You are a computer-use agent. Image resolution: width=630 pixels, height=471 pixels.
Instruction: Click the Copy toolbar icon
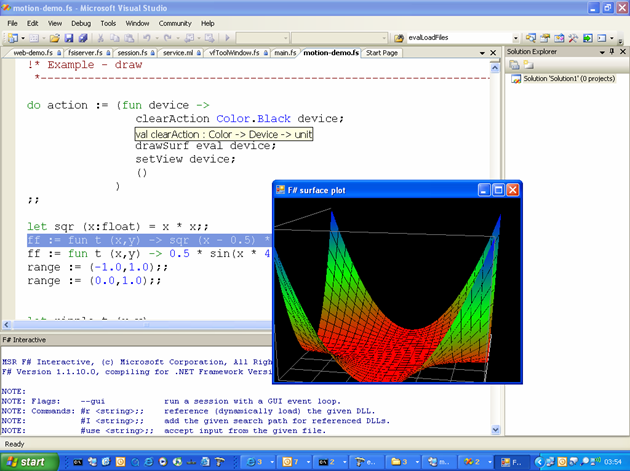[x=115, y=38]
